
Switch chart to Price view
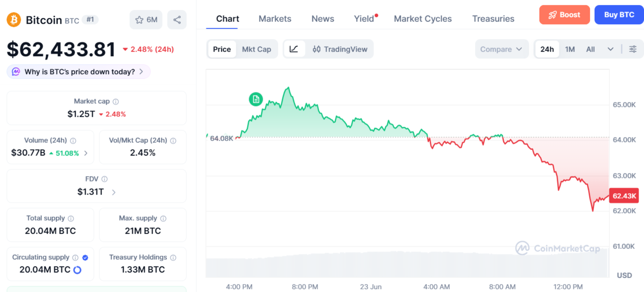[222, 49]
